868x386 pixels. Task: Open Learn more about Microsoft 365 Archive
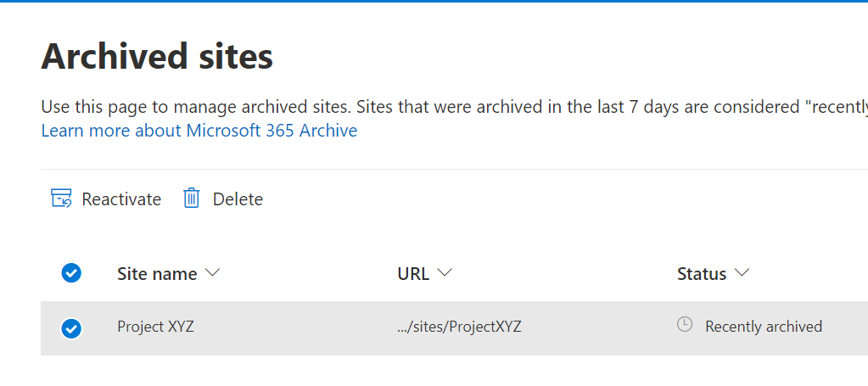tap(199, 131)
